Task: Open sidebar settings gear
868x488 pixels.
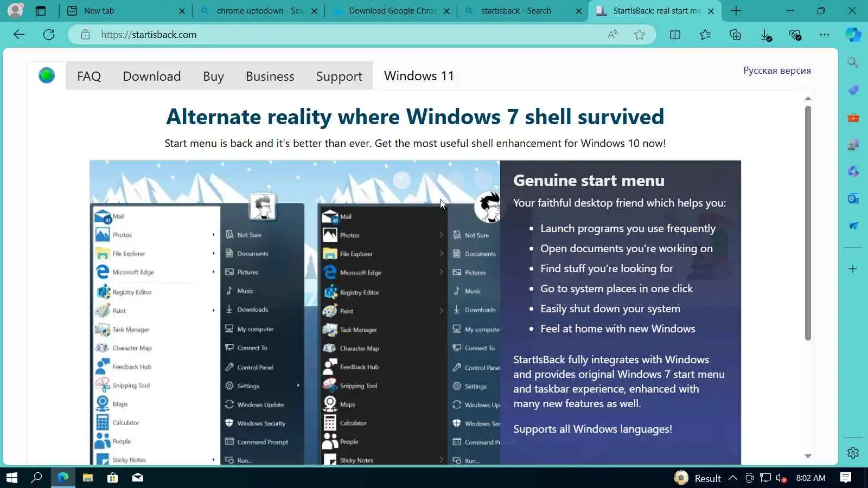Action: [853, 453]
